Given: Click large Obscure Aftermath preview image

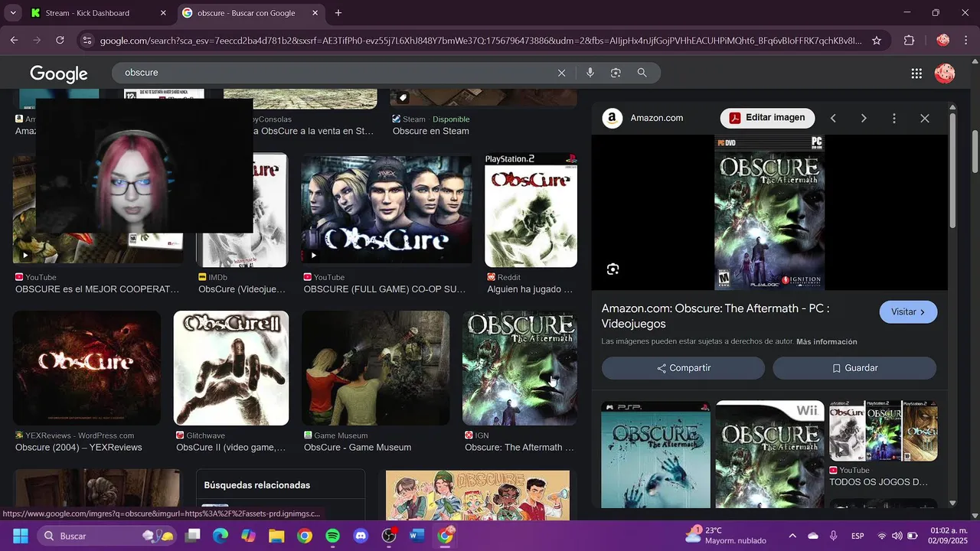Looking at the screenshot, I should (x=769, y=213).
